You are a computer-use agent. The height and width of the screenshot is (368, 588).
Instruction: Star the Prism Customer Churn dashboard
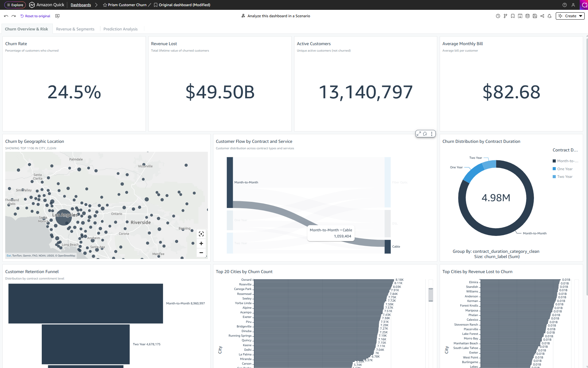105,5
